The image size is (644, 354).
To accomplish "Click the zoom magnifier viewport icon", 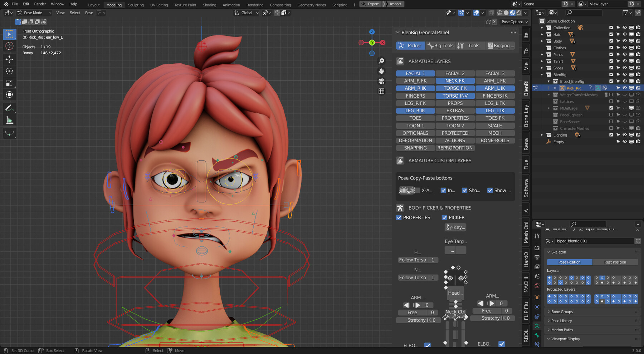I will 381,61.
